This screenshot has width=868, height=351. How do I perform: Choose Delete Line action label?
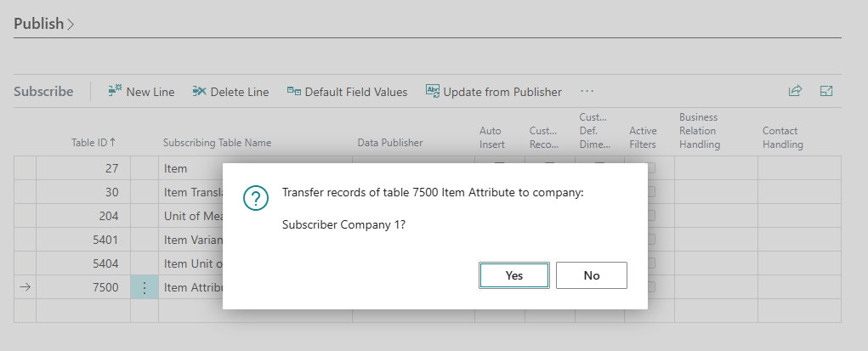tap(240, 92)
